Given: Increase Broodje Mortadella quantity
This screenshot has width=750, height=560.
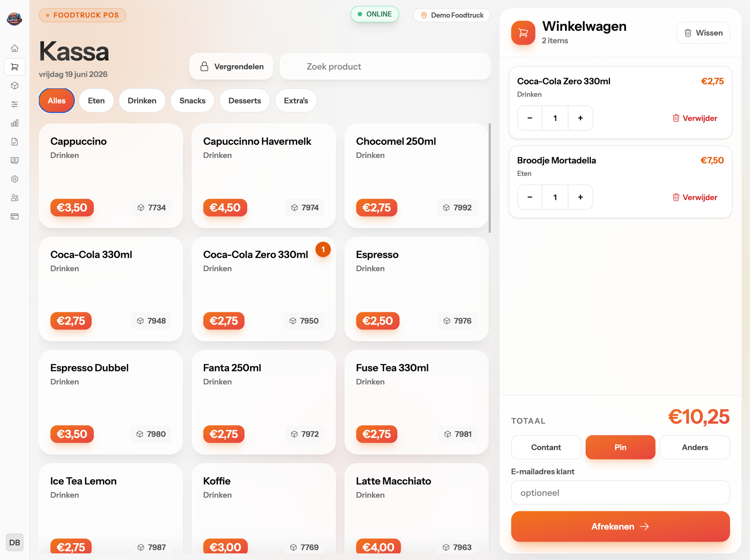Looking at the screenshot, I should tap(580, 197).
